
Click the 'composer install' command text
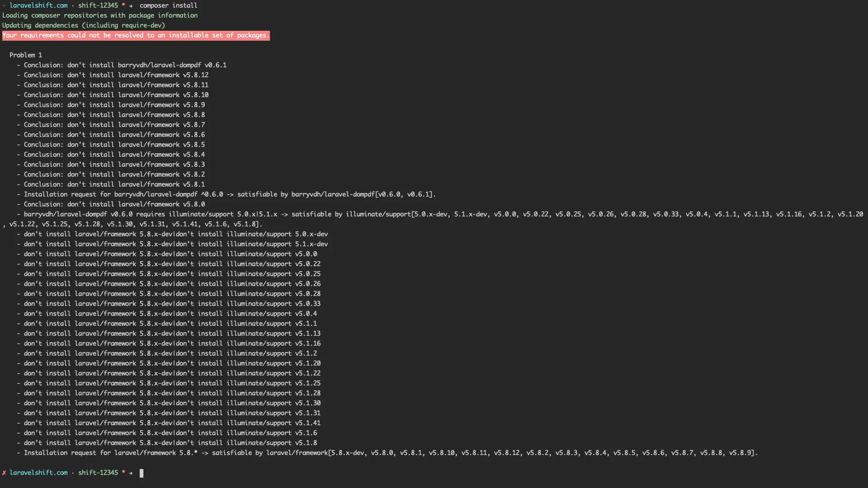[x=168, y=5]
